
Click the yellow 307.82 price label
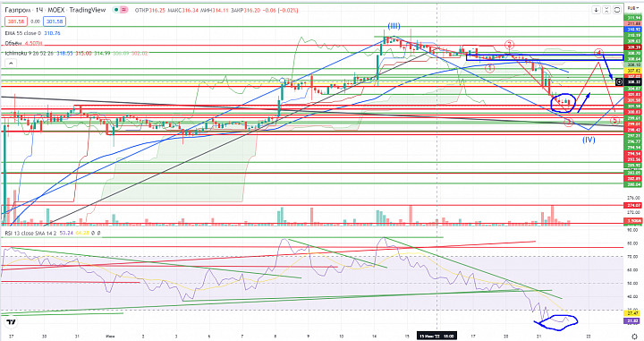click(634, 71)
